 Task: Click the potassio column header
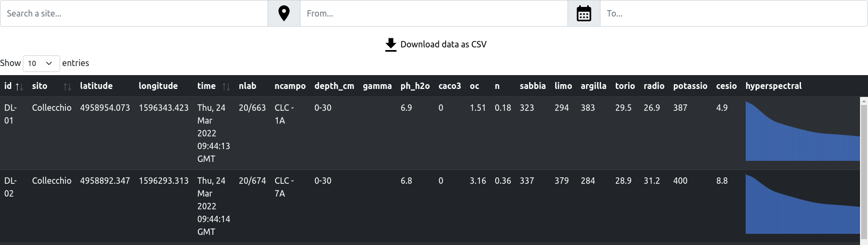click(690, 86)
